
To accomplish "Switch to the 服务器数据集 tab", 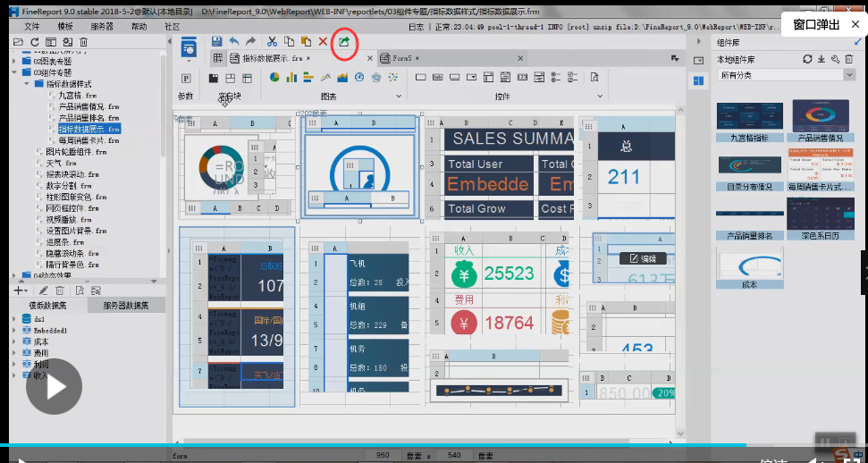I will [x=126, y=306].
